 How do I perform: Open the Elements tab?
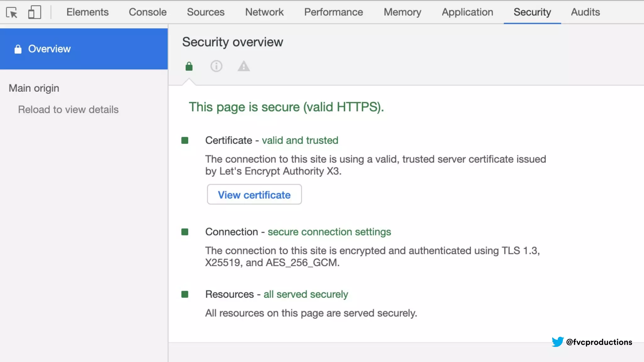(87, 12)
